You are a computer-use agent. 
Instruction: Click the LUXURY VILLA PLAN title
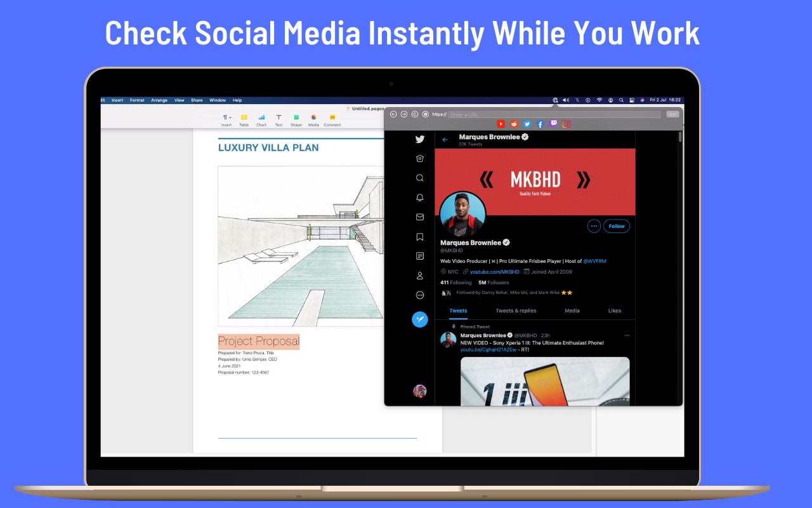click(x=268, y=147)
